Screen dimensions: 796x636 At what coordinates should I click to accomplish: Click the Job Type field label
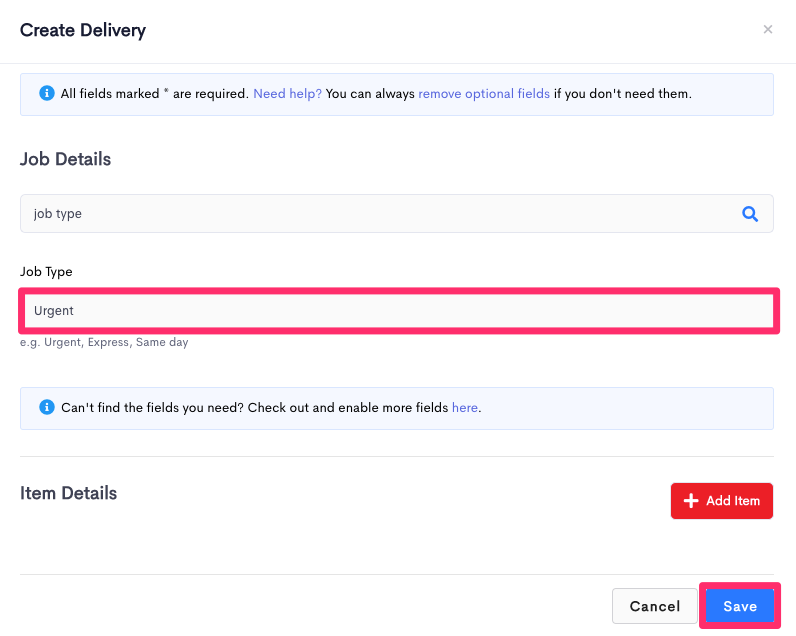click(x=46, y=272)
